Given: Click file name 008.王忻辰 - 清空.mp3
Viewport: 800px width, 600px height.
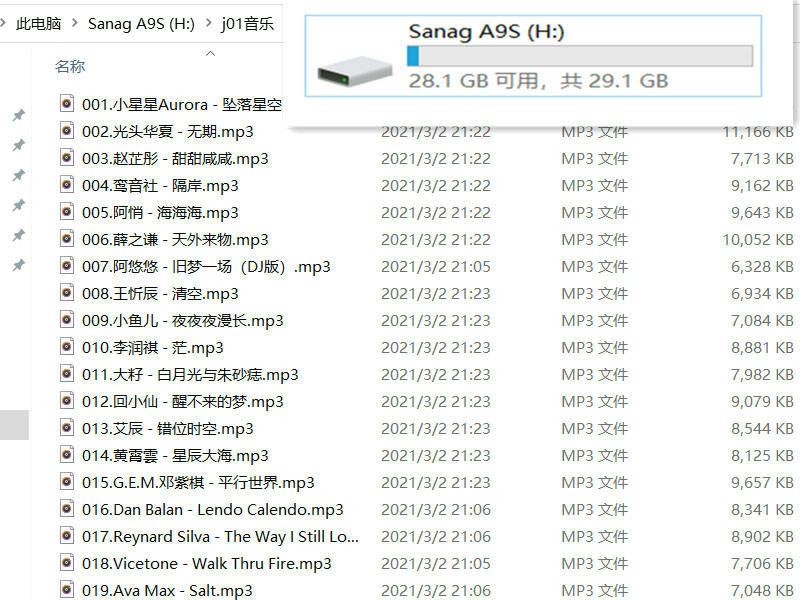Looking at the screenshot, I should tap(160, 294).
